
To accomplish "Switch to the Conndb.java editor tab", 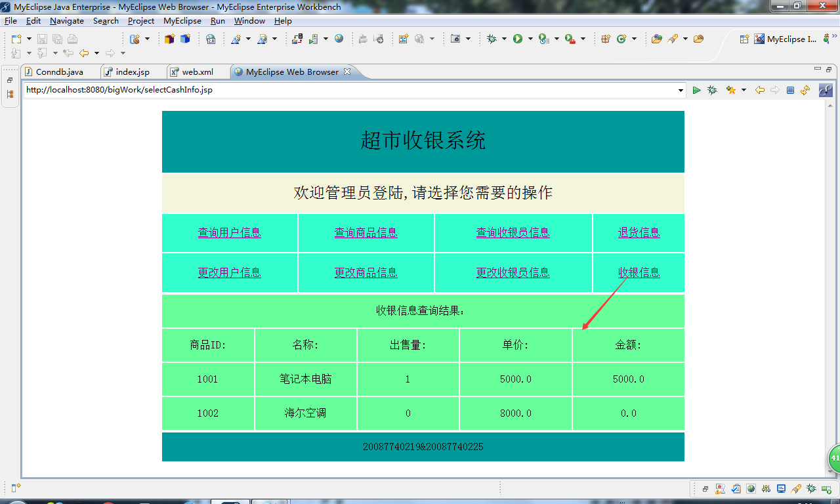I will 59,72.
